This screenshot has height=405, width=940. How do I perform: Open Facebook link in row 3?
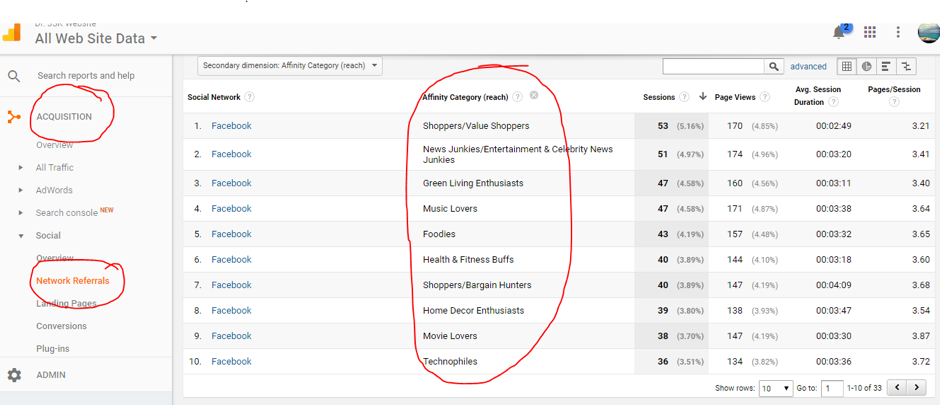(x=231, y=183)
